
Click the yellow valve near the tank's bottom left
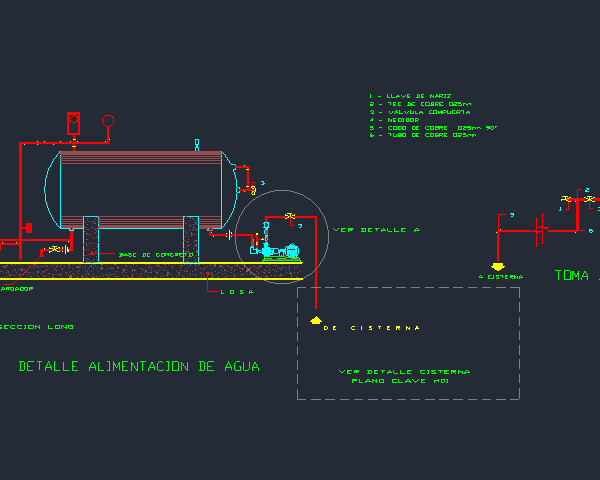(x=56, y=250)
